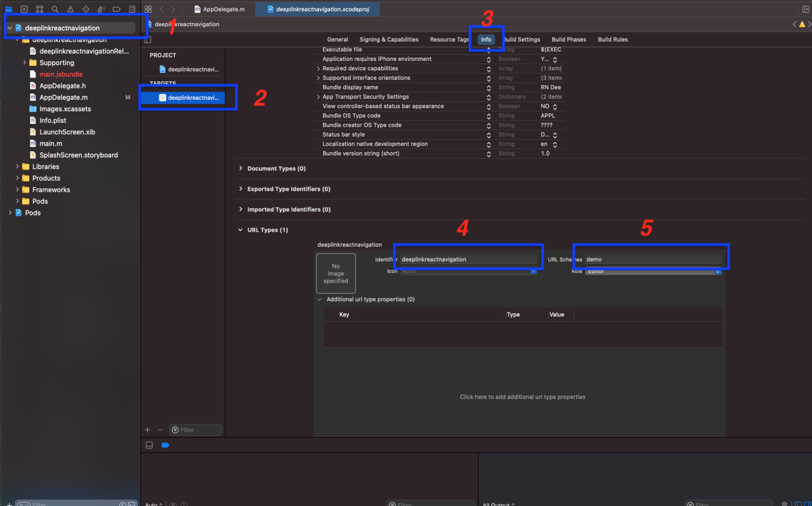Image resolution: width=812 pixels, height=506 pixels.
Task: Go forward in editor history
Action: click(x=173, y=9)
